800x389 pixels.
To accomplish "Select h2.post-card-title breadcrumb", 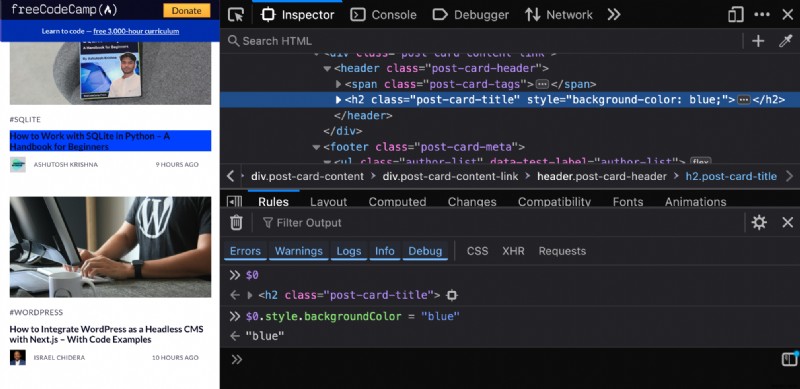I will pyautogui.click(x=731, y=177).
